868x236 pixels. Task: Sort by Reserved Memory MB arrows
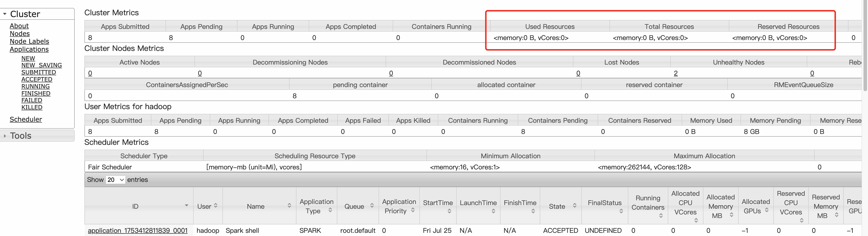(836, 215)
